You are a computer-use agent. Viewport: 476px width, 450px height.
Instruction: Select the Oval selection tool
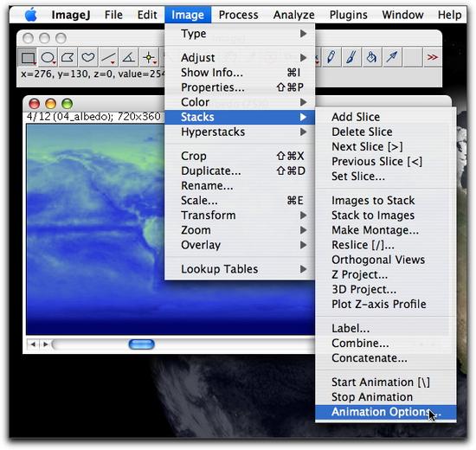(x=48, y=57)
